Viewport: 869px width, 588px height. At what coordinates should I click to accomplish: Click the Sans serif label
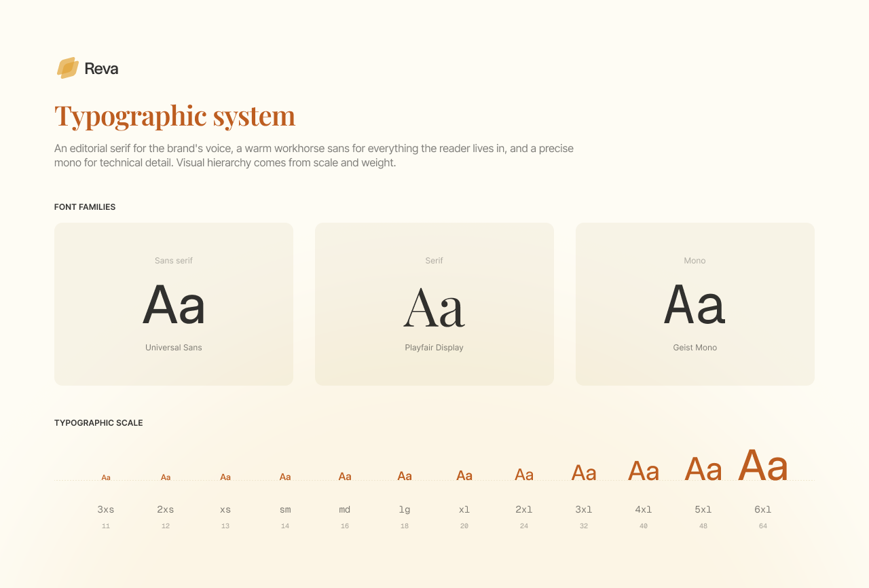(174, 261)
